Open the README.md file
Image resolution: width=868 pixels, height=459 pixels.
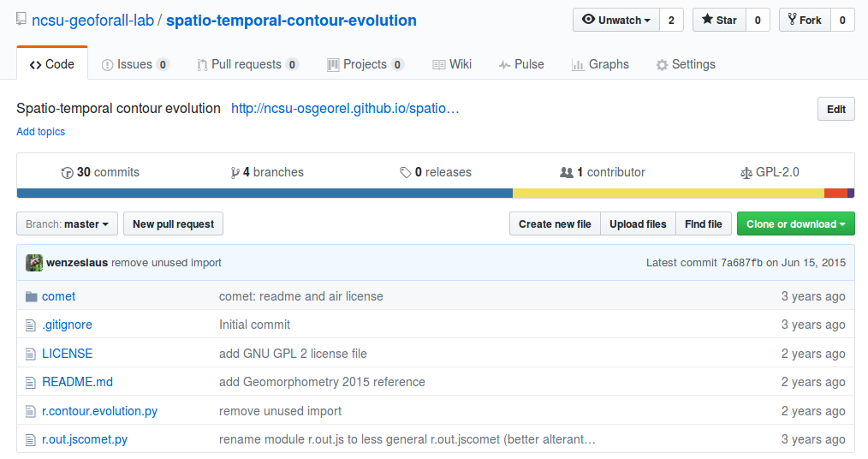78,382
